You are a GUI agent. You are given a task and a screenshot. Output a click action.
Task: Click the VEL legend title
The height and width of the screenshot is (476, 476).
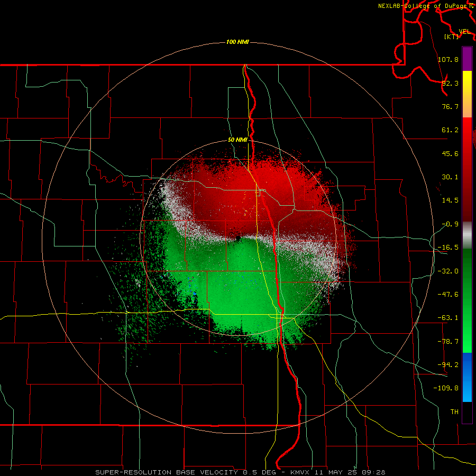pos(464,32)
